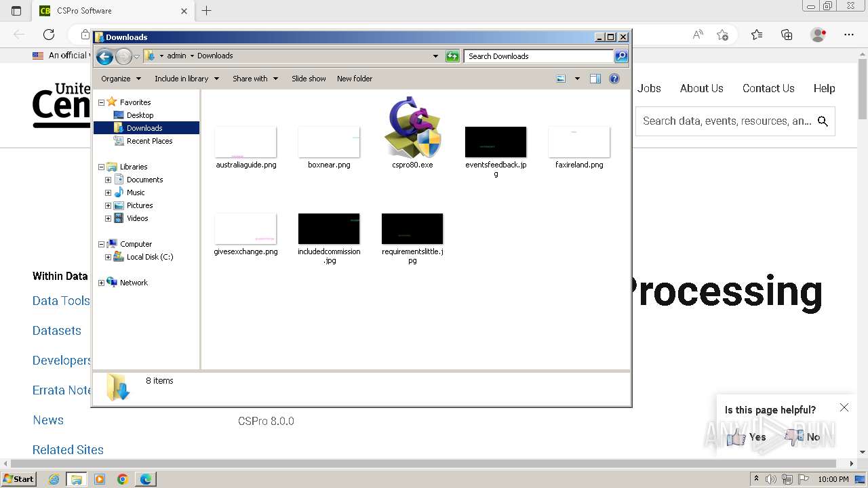The width and height of the screenshot is (868, 488).
Task: Open the Jobs link on Census page
Action: point(649,88)
